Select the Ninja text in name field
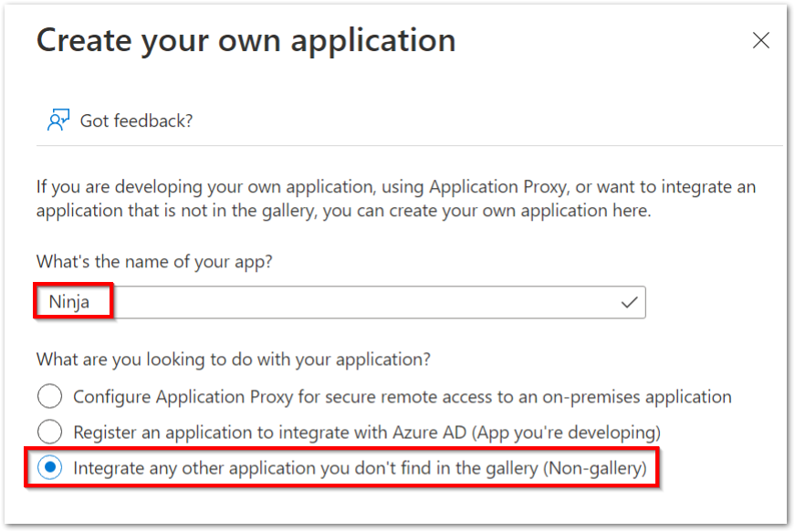The image size is (795, 532). pyautogui.click(x=71, y=302)
